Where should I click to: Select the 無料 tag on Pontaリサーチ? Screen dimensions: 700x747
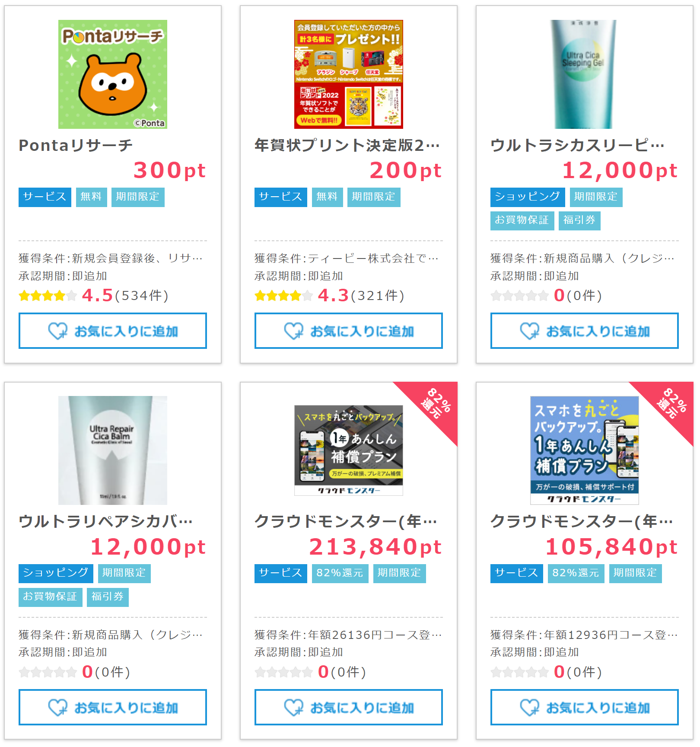point(92,197)
